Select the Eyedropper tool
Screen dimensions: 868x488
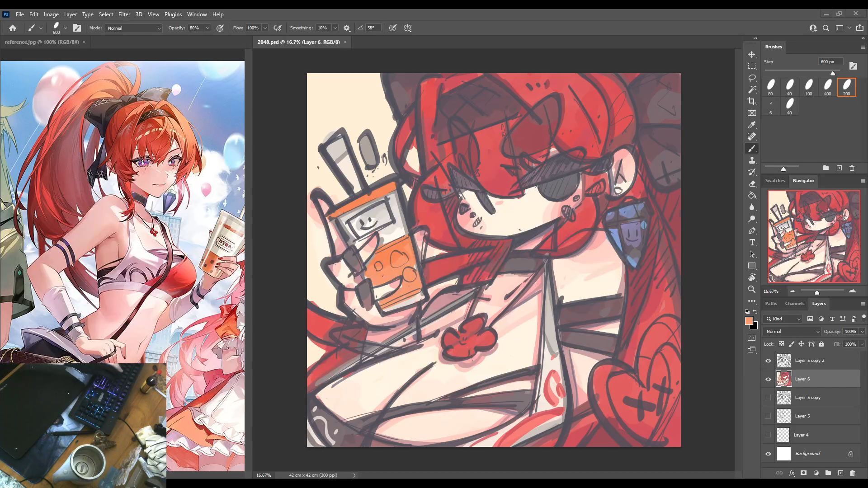(x=752, y=125)
